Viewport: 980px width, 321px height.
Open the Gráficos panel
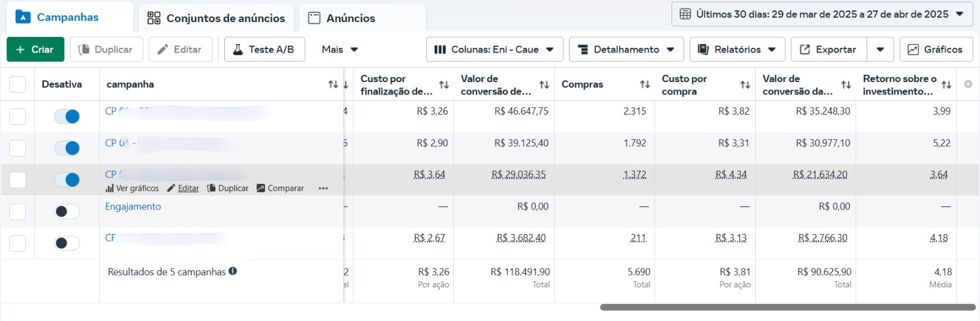click(x=936, y=50)
